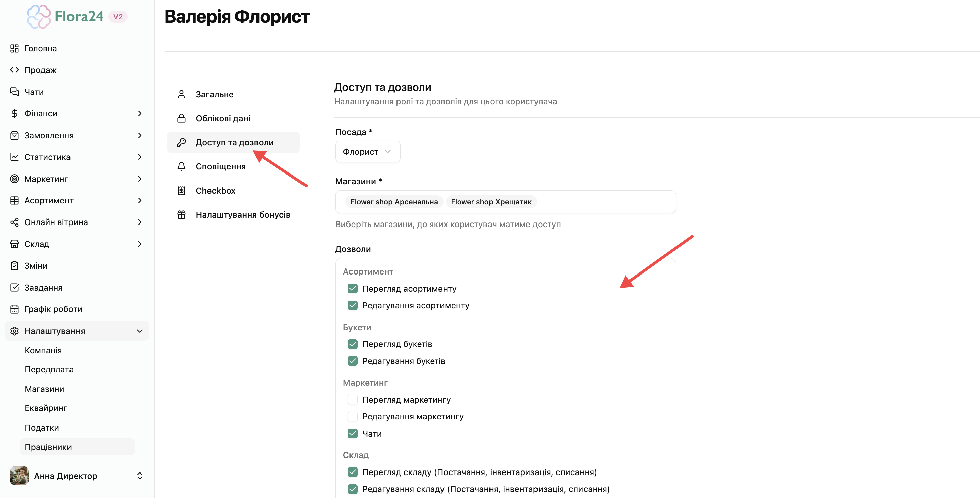Open Чати via chat bubble icon
The width and height of the screenshot is (980, 498).
coord(14,92)
